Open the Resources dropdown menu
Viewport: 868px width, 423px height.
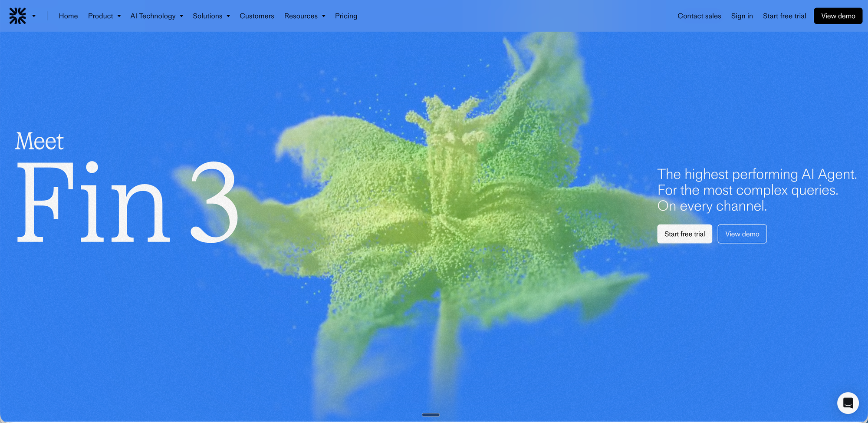[305, 16]
